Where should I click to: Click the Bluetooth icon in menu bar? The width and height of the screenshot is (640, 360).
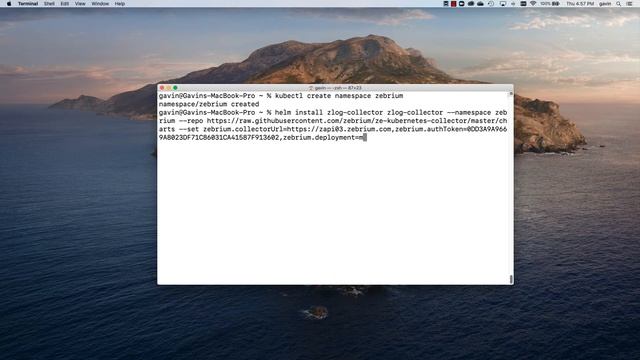[x=513, y=4]
